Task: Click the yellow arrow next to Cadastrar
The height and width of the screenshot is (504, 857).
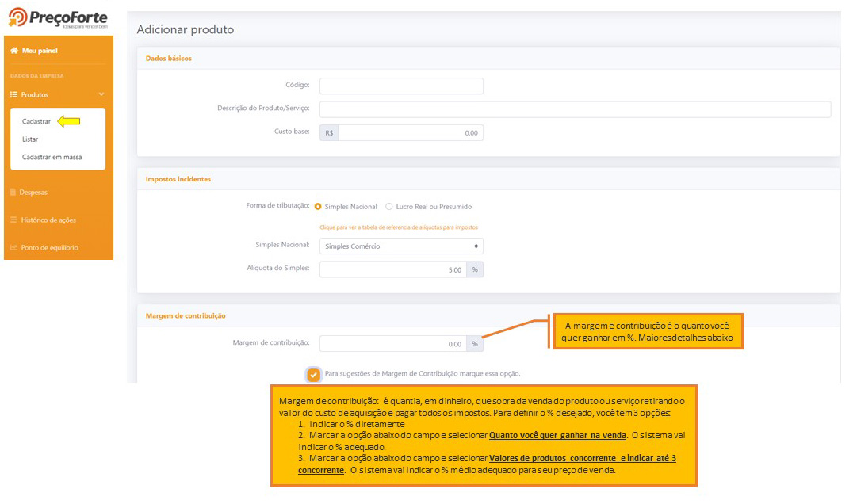Action: [x=69, y=121]
